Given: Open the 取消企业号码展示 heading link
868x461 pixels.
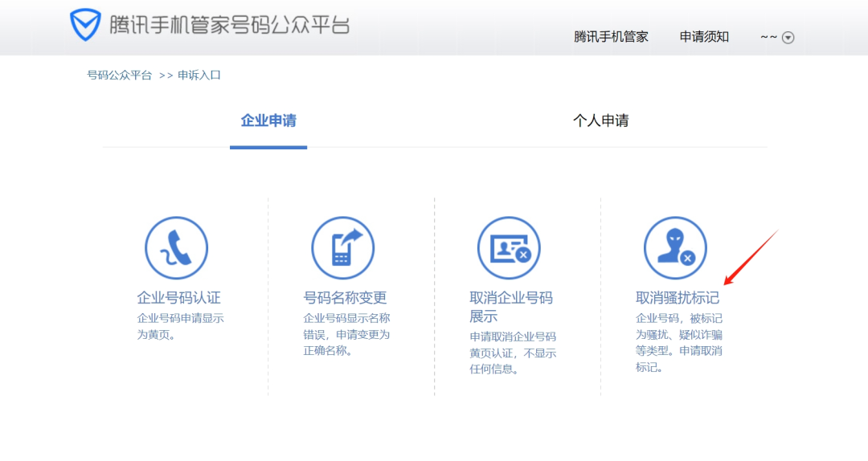Looking at the screenshot, I should [511, 307].
